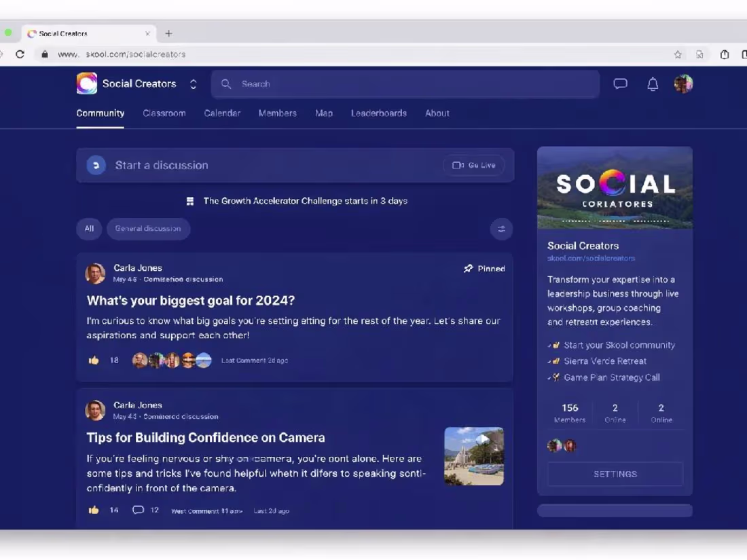Click the Social Creators banner image
This screenshot has height=560, width=747.
pyautogui.click(x=615, y=187)
